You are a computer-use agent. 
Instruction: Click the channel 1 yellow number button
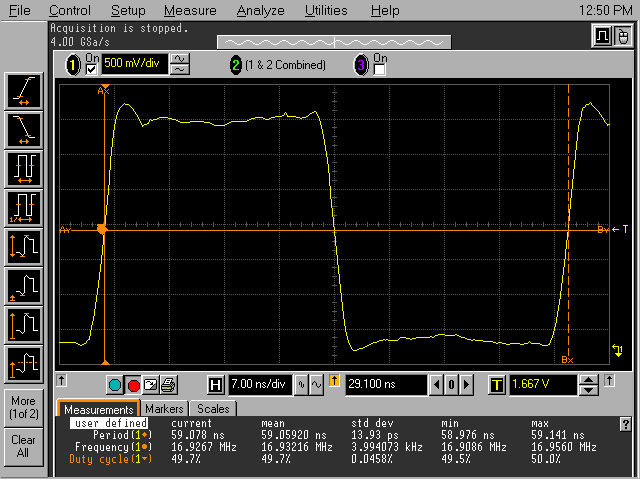tap(73, 65)
